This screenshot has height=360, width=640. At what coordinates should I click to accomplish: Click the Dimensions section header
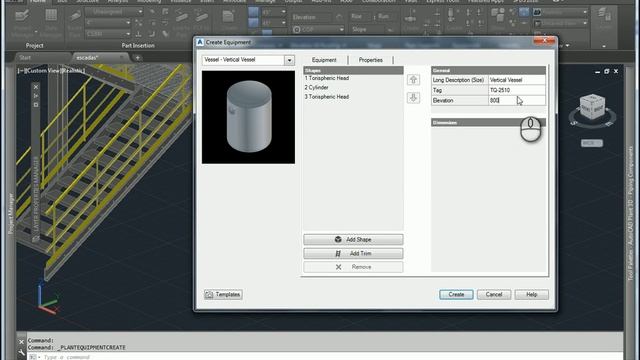click(488, 122)
